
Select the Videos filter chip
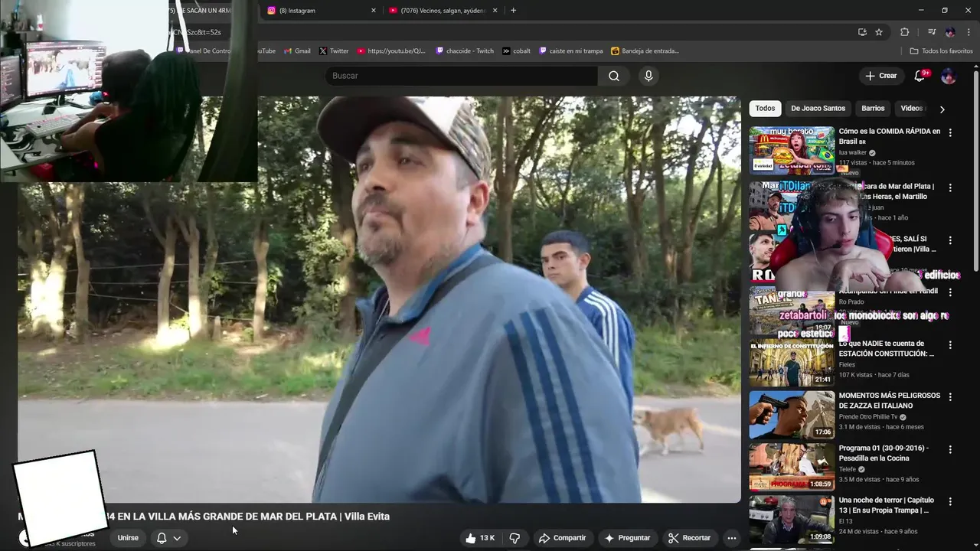912,109
